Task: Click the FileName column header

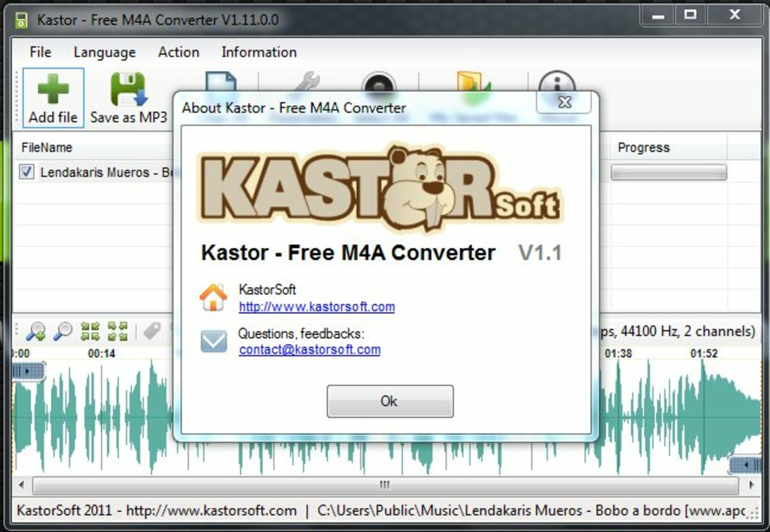Action: pyautogui.click(x=47, y=147)
